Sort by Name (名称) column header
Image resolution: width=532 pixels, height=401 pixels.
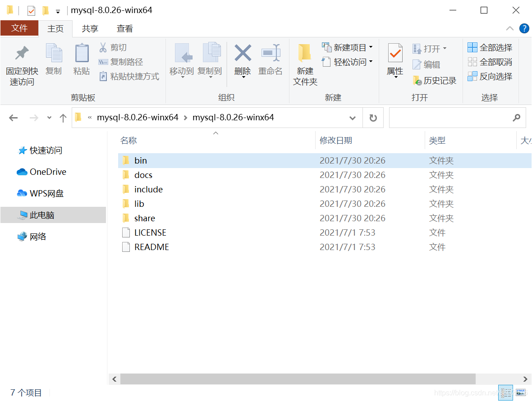pyautogui.click(x=128, y=140)
